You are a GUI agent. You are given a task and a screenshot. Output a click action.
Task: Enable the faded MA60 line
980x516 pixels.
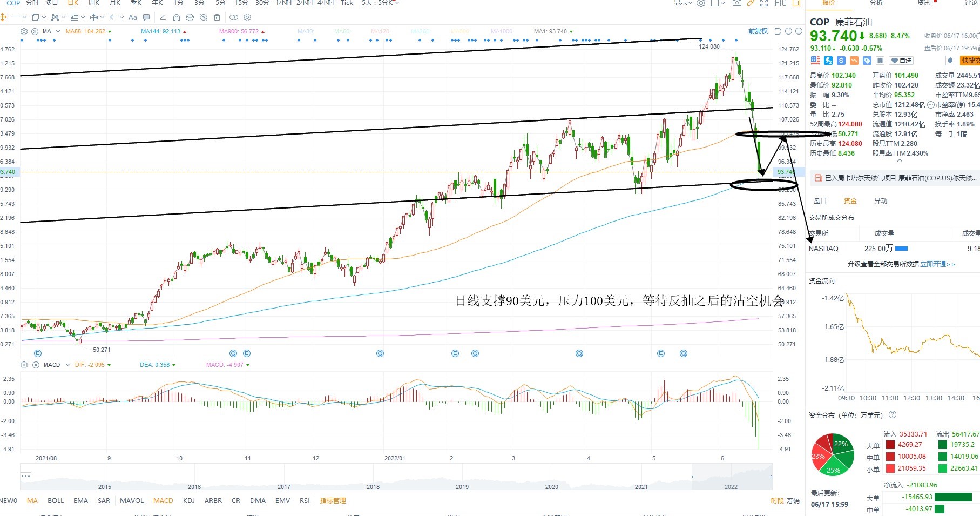(342, 31)
